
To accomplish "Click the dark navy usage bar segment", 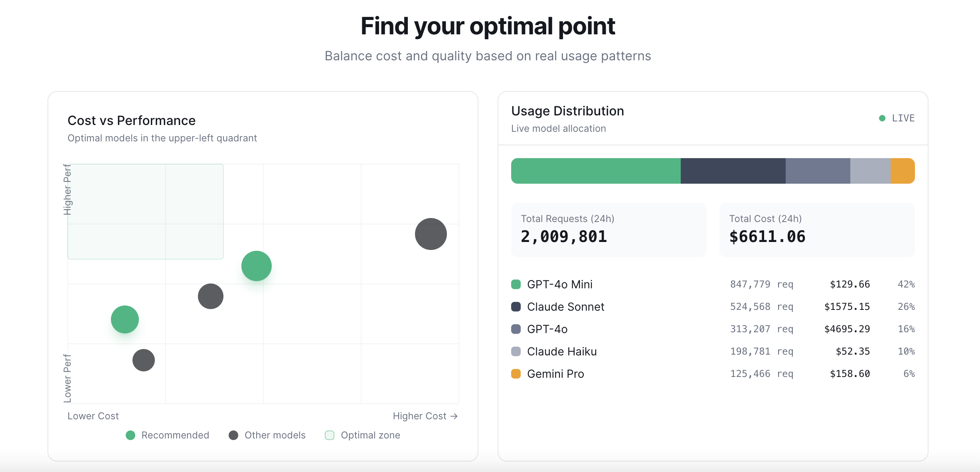I will click(733, 171).
